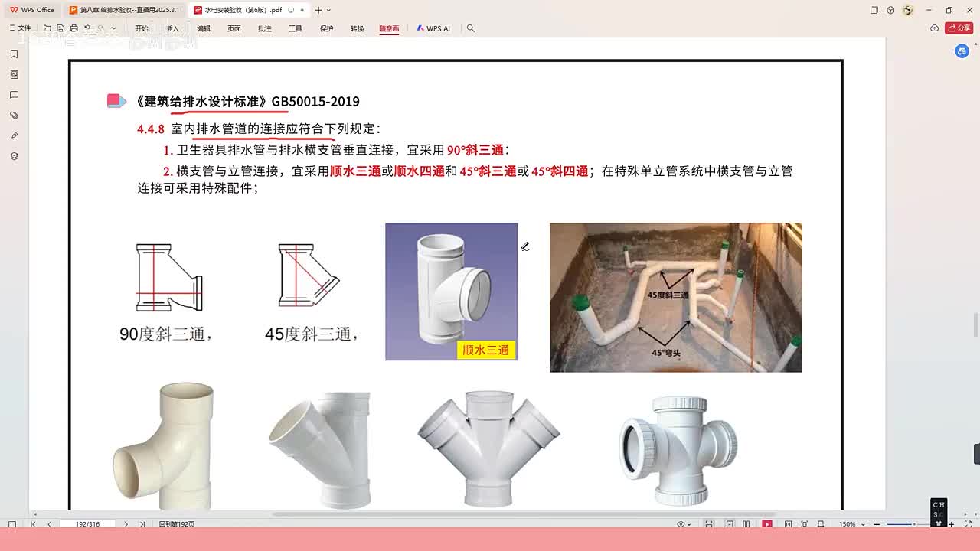Open the comments panel in left sidebar
The image size is (980, 551).
[14, 95]
